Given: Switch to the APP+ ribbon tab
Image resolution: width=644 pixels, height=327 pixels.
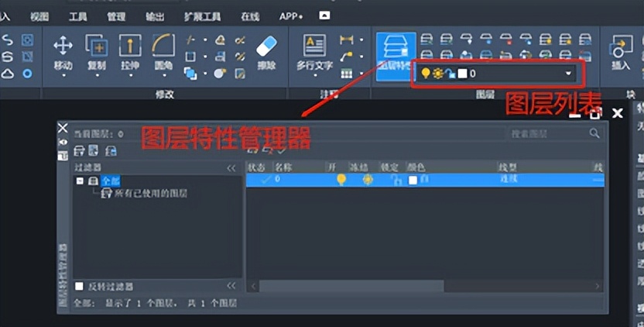Looking at the screenshot, I should [291, 16].
